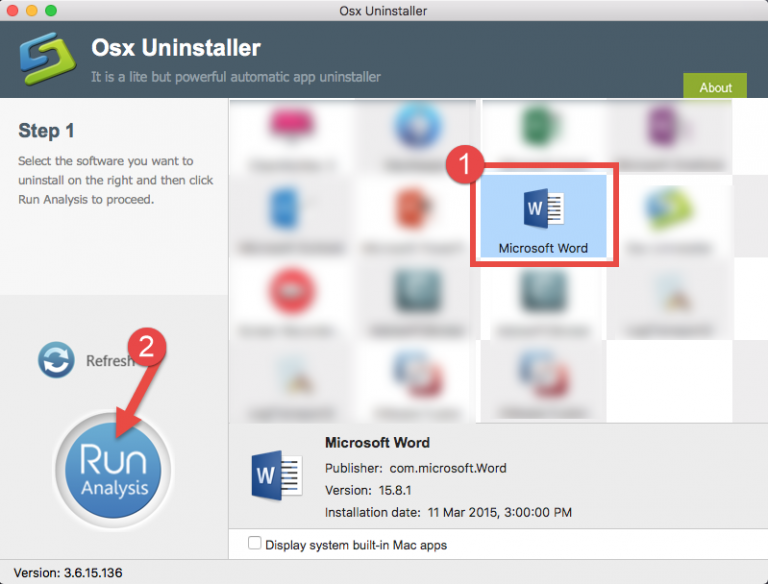This screenshot has width=768, height=584.
Task: Click the Word icon in details panel
Action: [277, 475]
